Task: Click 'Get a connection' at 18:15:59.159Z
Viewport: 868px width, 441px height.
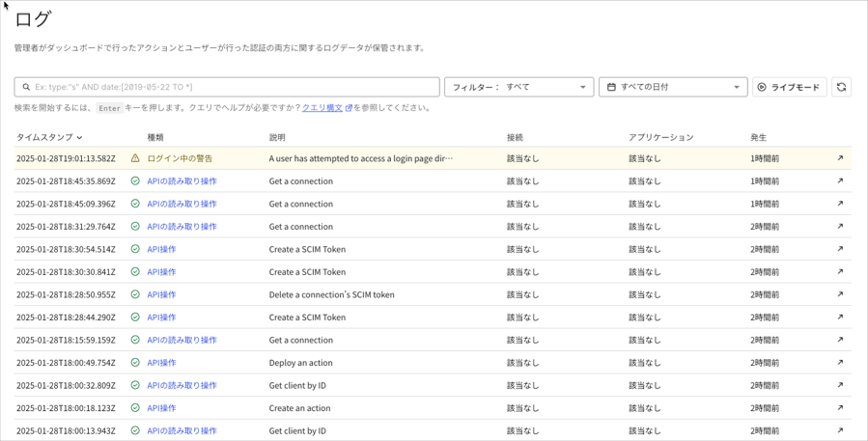Action: pyautogui.click(x=301, y=340)
